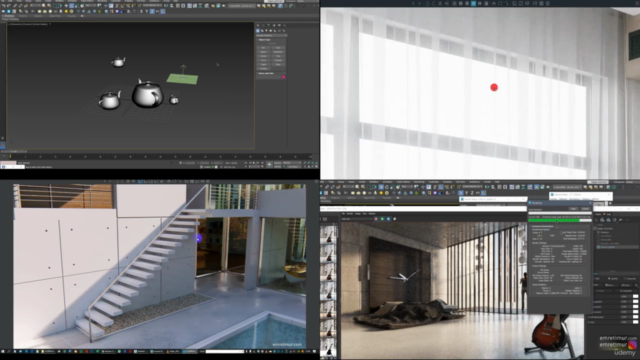Activate Select and Rotate in top-left window
This screenshot has height=360, width=640.
click(x=71, y=5)
